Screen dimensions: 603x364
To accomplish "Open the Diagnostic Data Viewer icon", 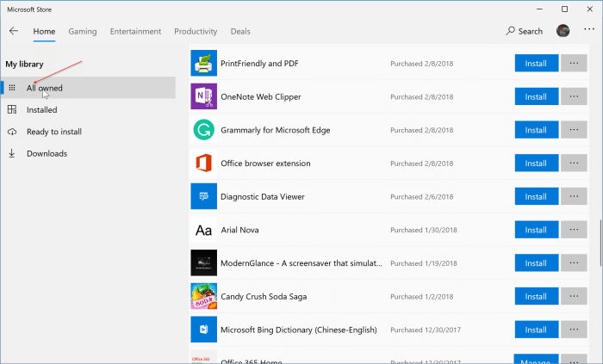I will [204, 196].
